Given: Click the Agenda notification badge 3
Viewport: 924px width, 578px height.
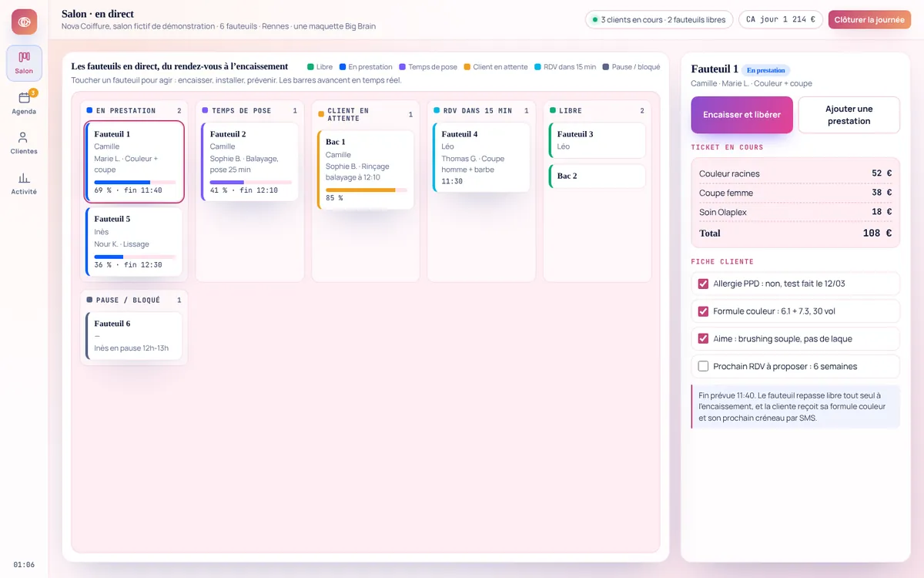Looking at the screenshot, I should (x=33, y=92).
